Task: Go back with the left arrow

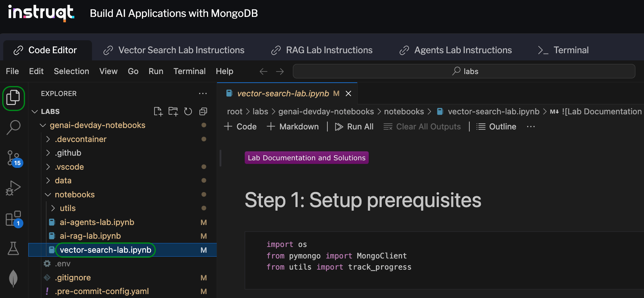Action: (263, 71)
